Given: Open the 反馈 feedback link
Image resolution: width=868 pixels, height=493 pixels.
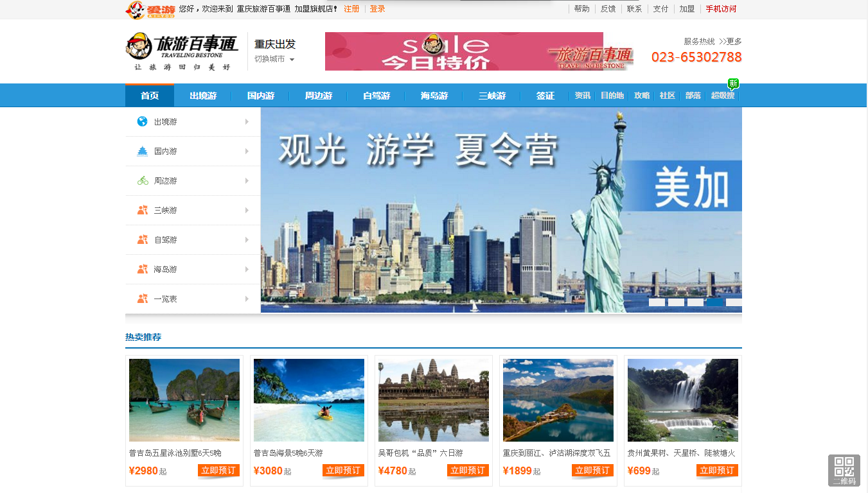Looking at the screenshot, I should click(608, 9).
